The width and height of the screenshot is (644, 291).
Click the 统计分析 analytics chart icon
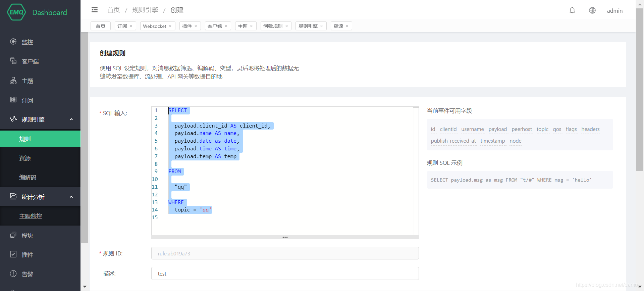(13, 197)
